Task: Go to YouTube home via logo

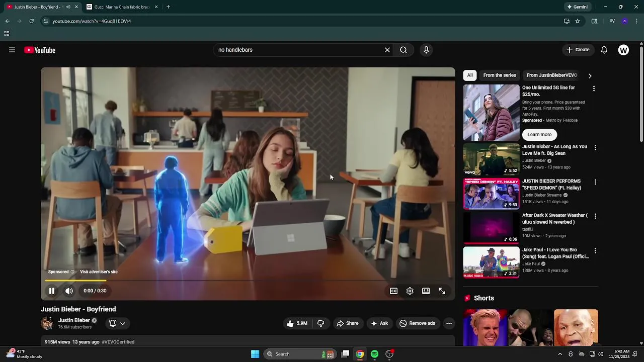Action: point(40,50)
